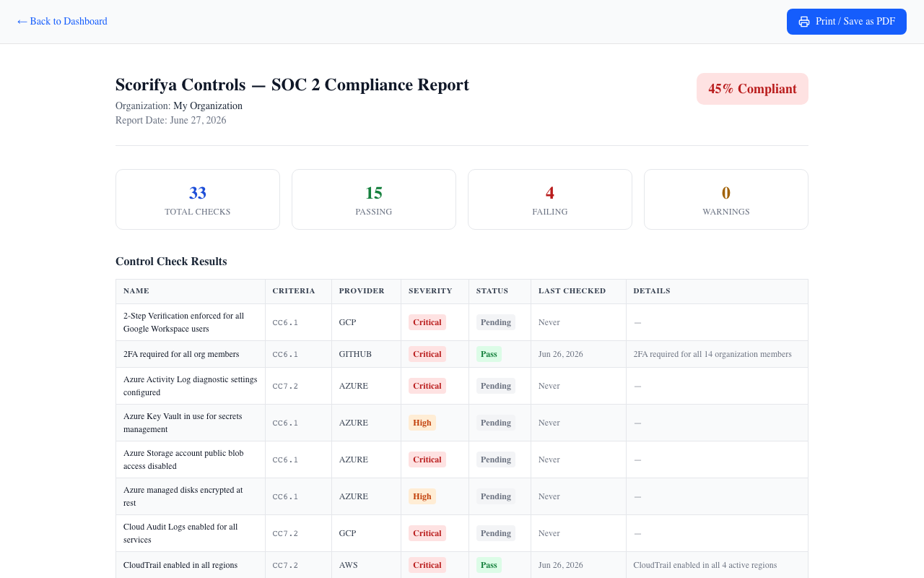This screenshot has width=924, height=578.
Task: Click 'Never' in Azure Storage account row
Action: tap(549, 460)
